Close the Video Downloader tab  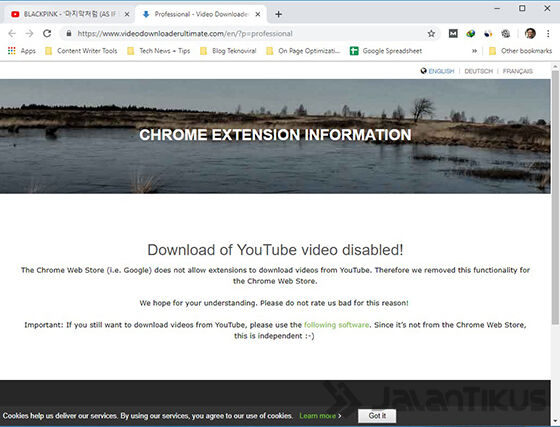[258, 14]
